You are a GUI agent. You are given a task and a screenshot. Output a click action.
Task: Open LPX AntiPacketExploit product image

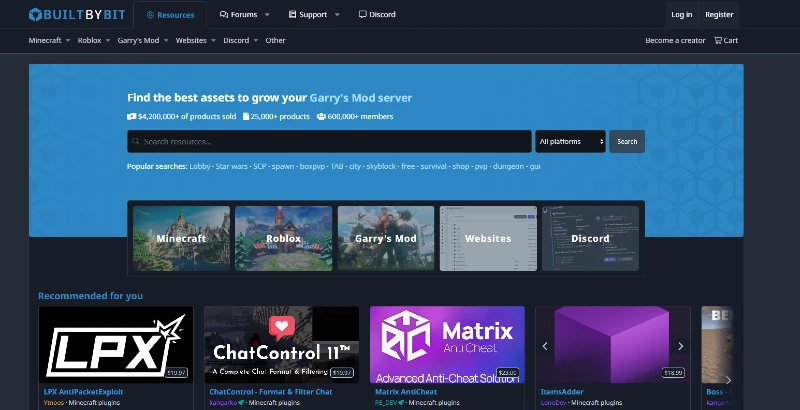(x=116, y=344)
